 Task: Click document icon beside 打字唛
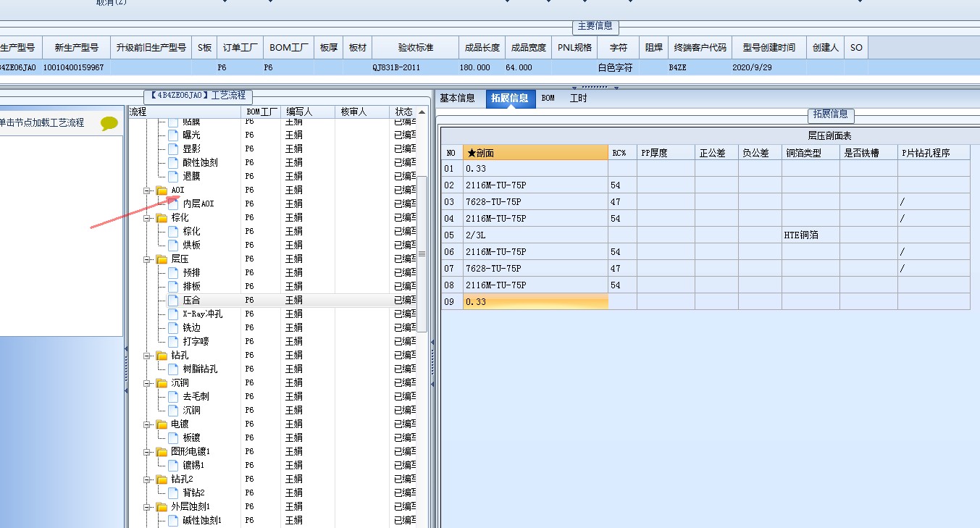173,341
